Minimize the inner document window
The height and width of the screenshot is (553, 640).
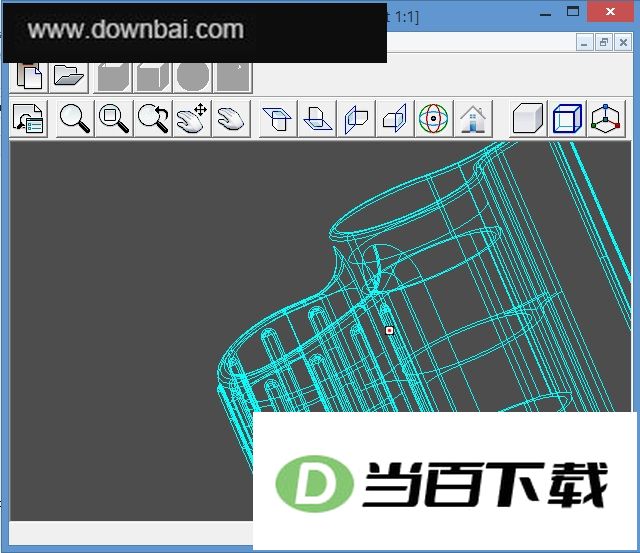pyautogui.click(x=584, y=42)
